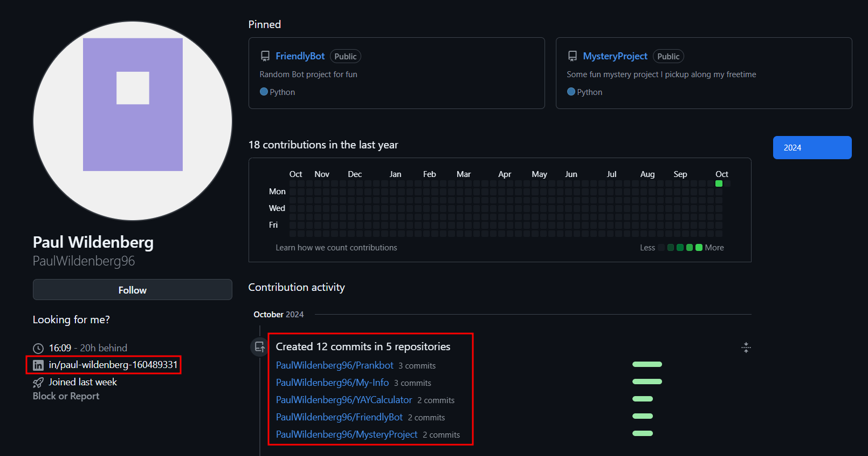This screenshot has height=456, width=868.
Task: Click the brightest green legend square near More
Action: pos(699,248)
